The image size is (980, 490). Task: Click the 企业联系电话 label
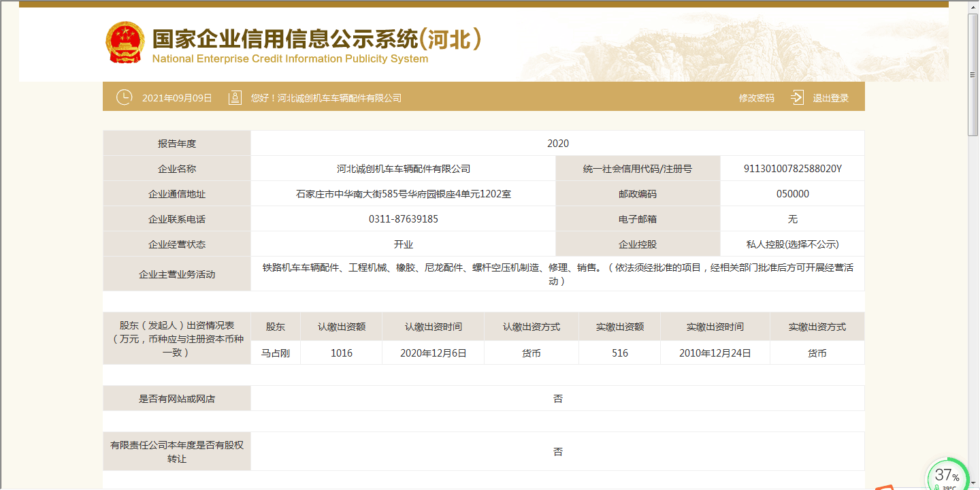pyautogui.click(x=177, y=219)
